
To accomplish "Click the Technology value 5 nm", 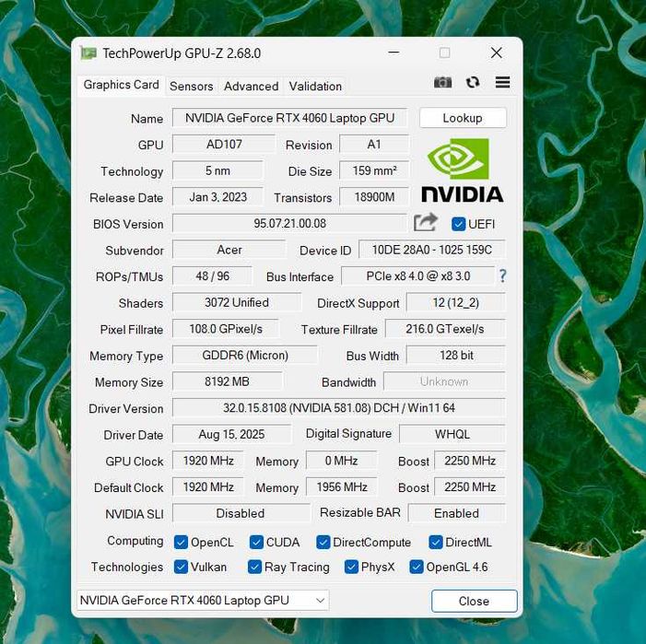I will [217, 170].
